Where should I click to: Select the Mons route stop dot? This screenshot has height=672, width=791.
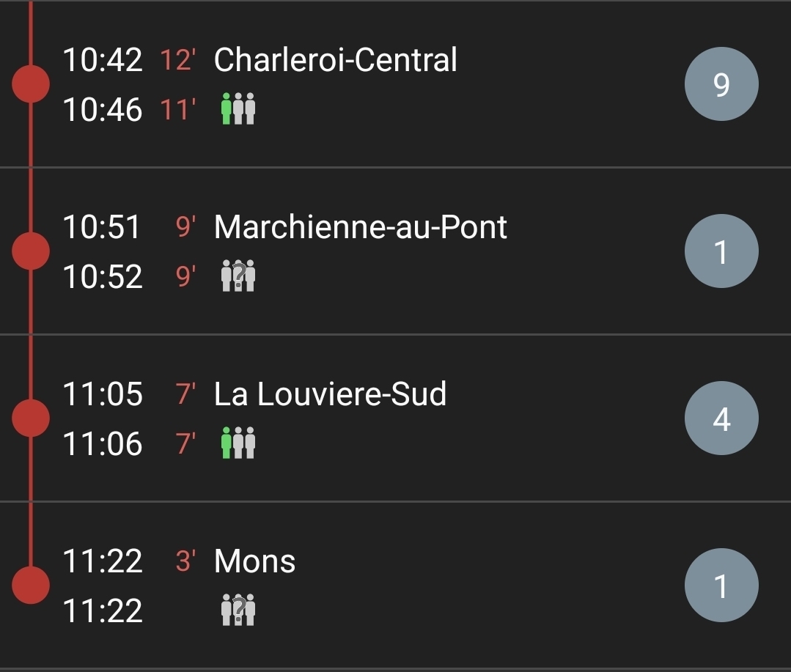31,585
